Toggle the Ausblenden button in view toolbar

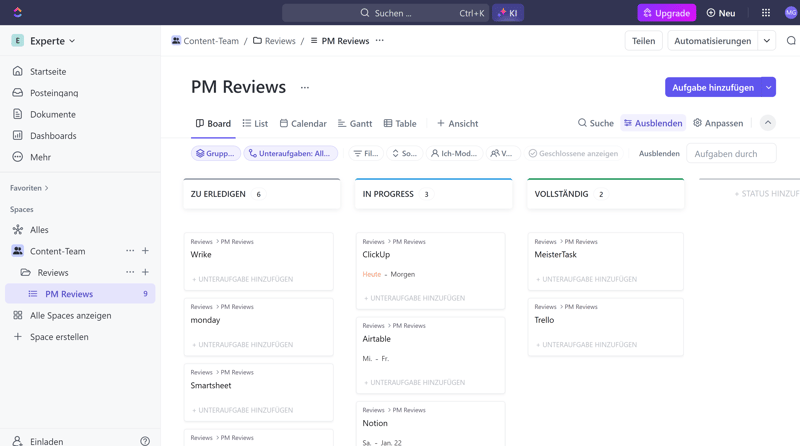653,123
